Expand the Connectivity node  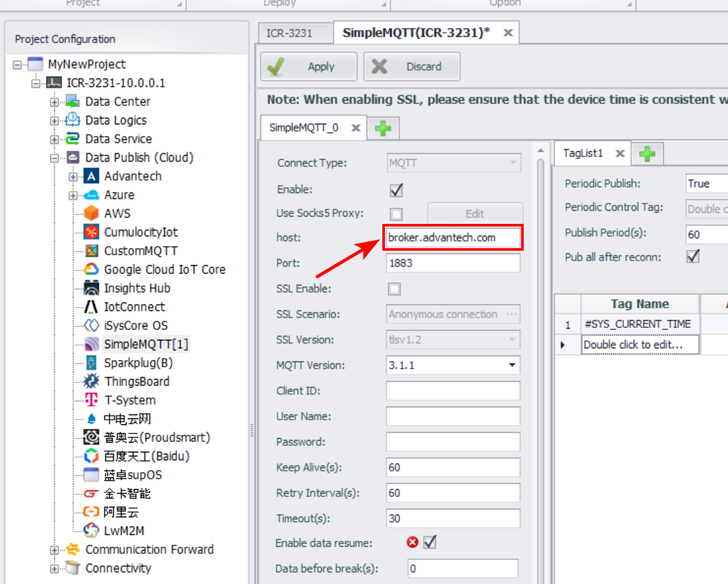[x=54, y=569]
